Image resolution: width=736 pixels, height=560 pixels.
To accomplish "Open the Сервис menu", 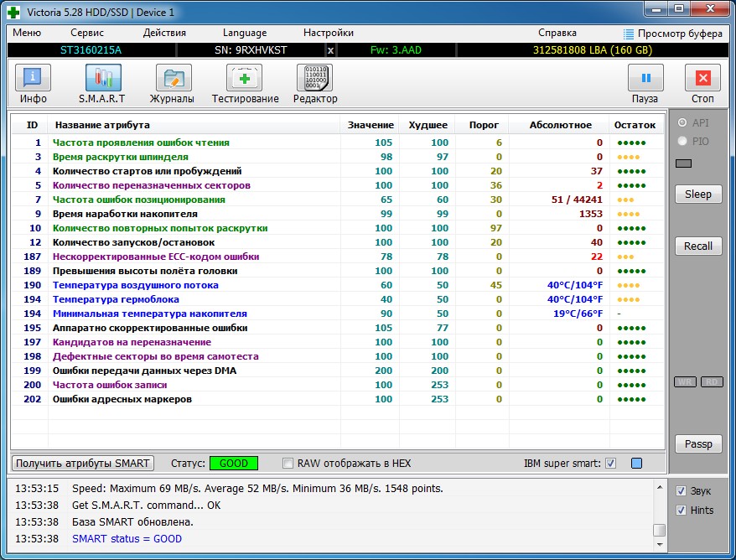I will click(x=87, y=33).
